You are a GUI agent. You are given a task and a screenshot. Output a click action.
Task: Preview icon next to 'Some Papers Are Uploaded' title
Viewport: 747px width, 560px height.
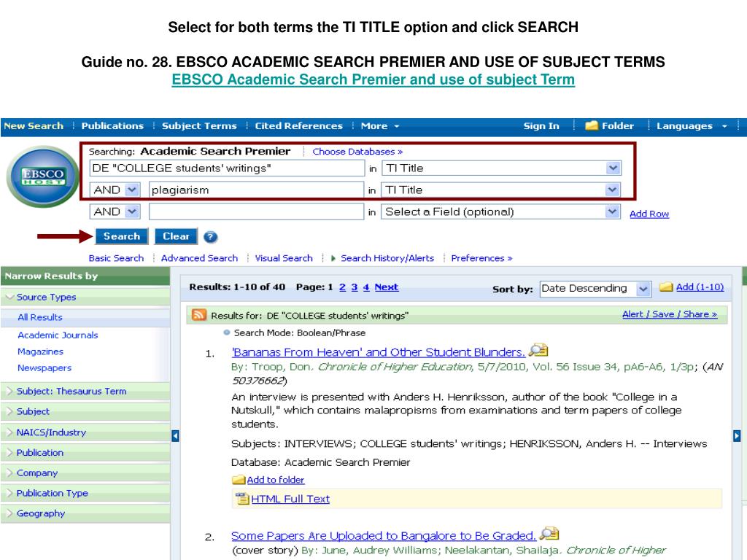click(x=549, y=533)
